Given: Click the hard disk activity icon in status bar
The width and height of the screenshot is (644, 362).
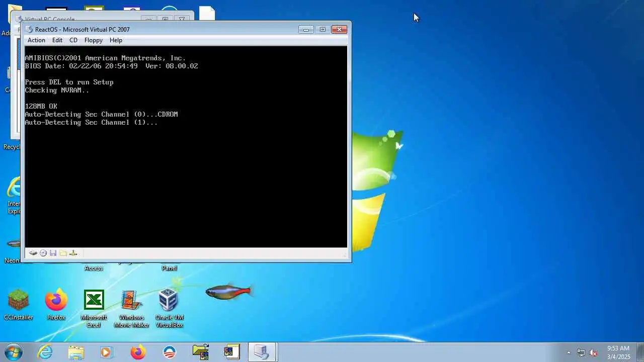Looking at the screenshot, I should 33,253.
